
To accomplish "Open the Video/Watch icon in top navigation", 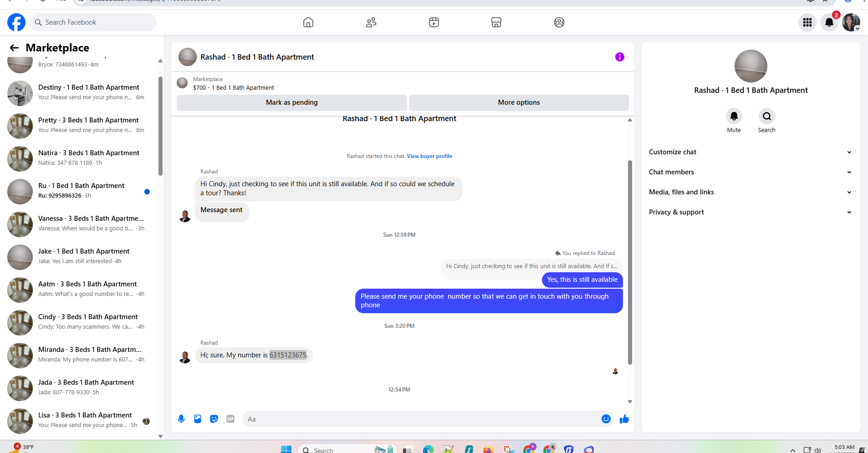I will [x=434, y=22].
